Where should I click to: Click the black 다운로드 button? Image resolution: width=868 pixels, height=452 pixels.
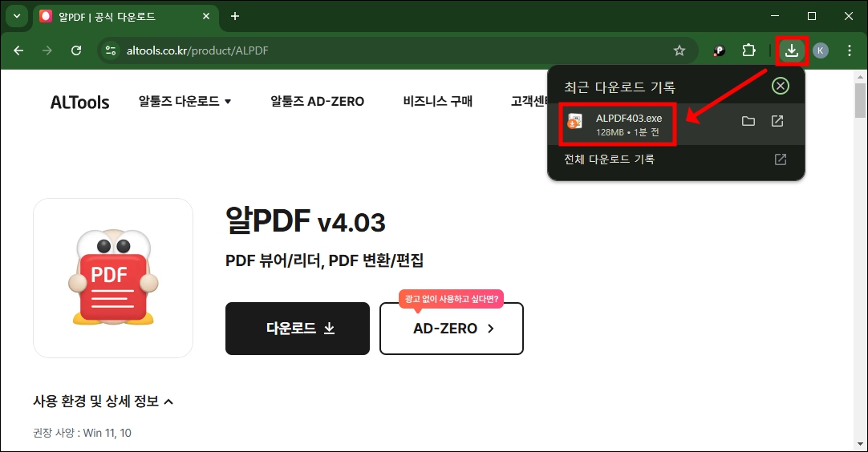[x=298, y=328]
